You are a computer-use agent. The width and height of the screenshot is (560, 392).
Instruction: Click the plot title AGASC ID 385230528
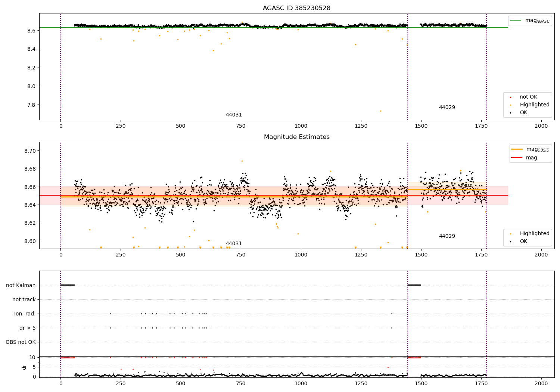coord(296,8)
